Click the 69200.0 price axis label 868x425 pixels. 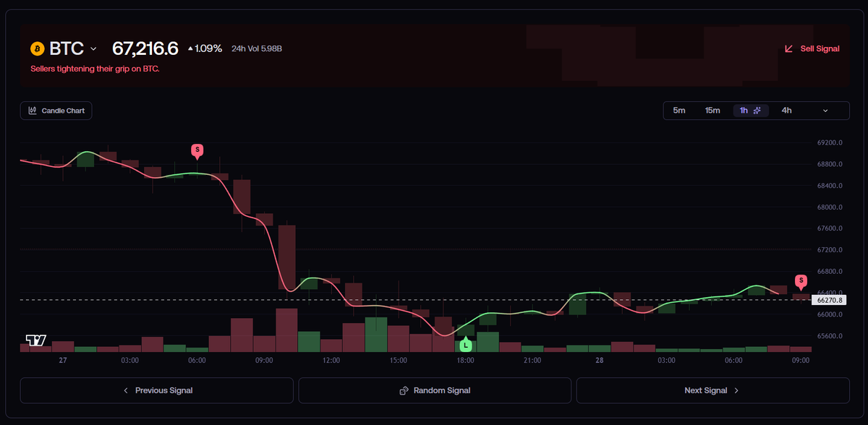(x=830, y=143)
